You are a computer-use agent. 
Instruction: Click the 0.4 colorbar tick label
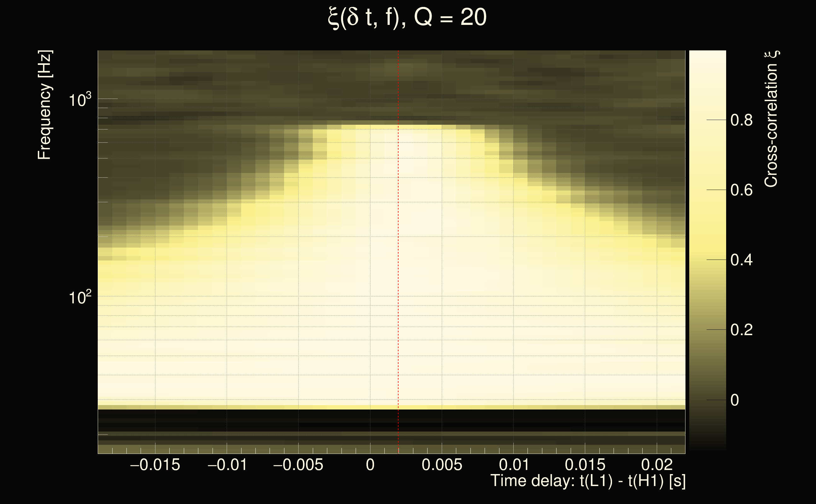pyautogui.click(x=741, y=260)
